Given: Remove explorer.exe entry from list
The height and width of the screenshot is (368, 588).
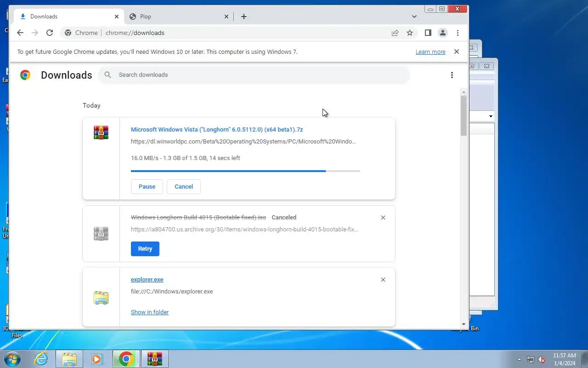Looking at the screenshot, I should (383, 280).
